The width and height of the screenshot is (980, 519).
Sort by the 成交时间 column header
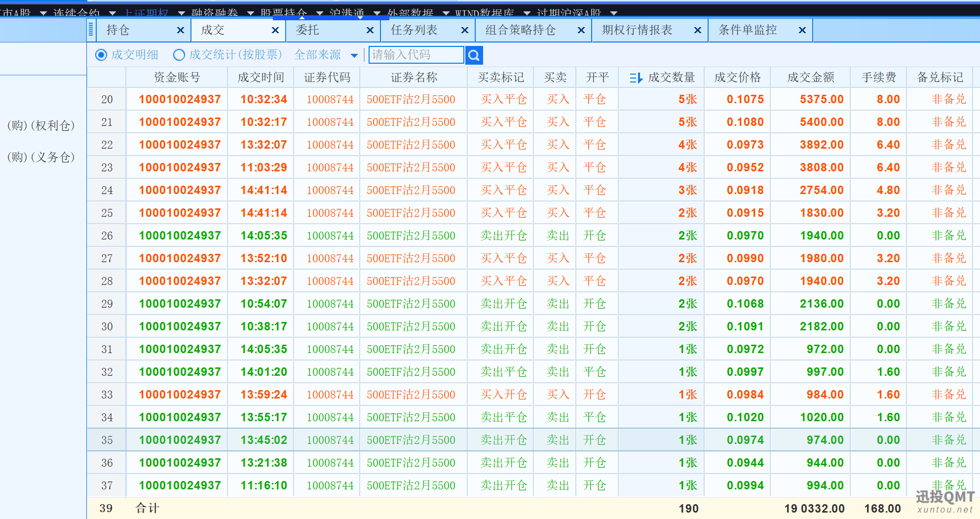[x=261, y=78]
